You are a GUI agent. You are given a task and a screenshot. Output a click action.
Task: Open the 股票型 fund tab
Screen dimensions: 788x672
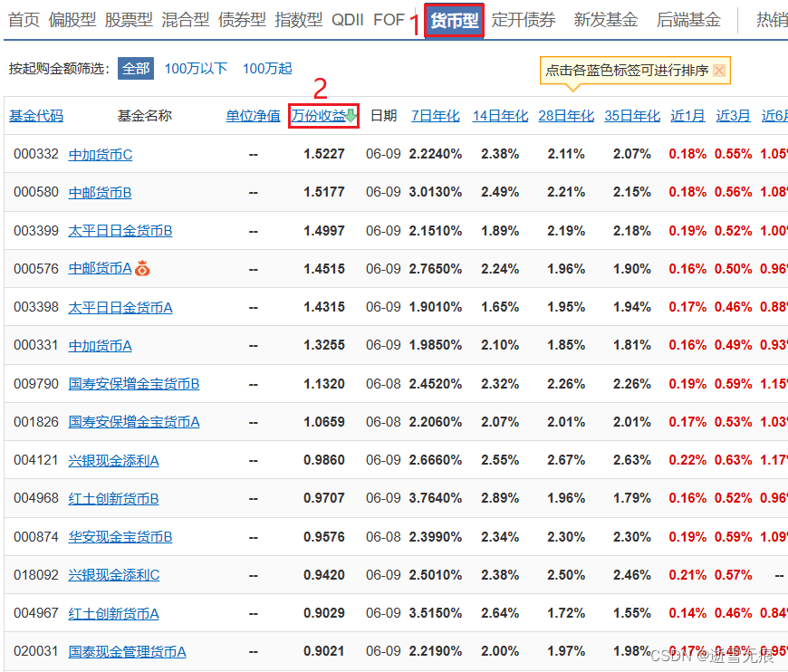point(129,20)
